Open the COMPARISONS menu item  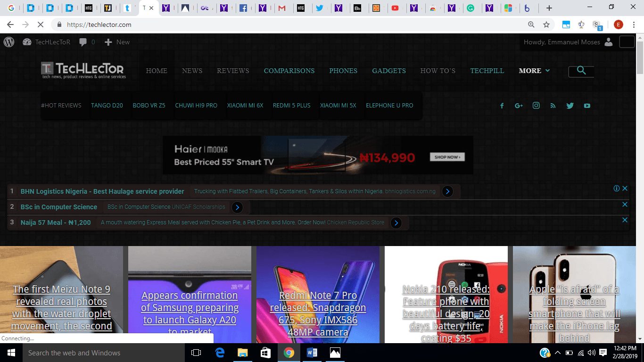click(289, 71)
